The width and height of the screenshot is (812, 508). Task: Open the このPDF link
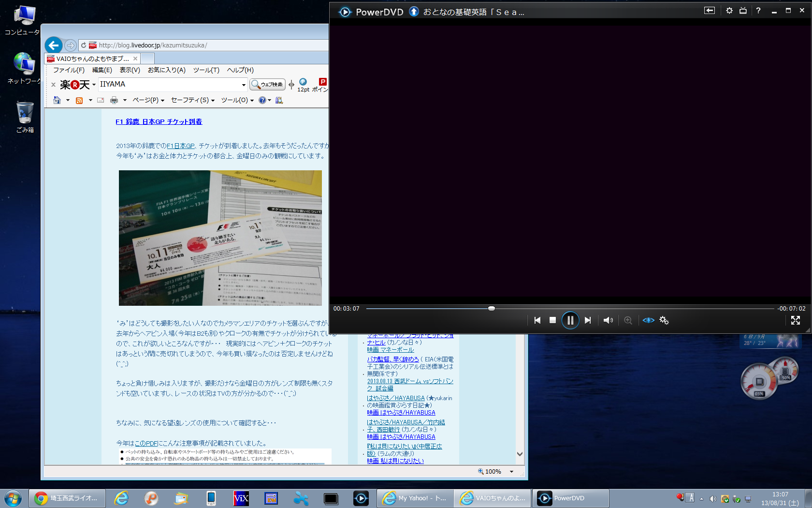point(146,443)
